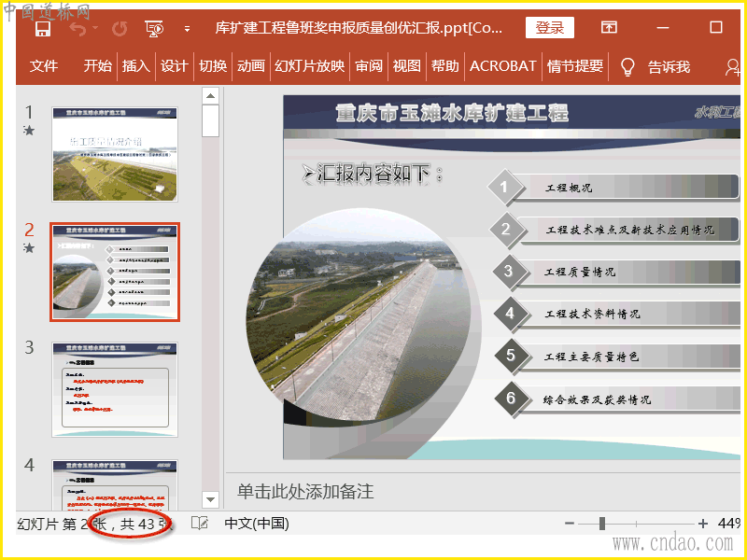Open the 切换 transitions tab
The width and height of the screenshot is (747, 560).
click(x=213, y=66)
